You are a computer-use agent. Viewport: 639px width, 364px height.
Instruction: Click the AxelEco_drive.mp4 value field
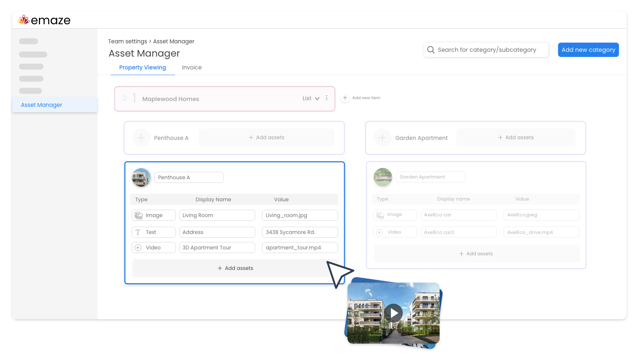coord(541,232)
